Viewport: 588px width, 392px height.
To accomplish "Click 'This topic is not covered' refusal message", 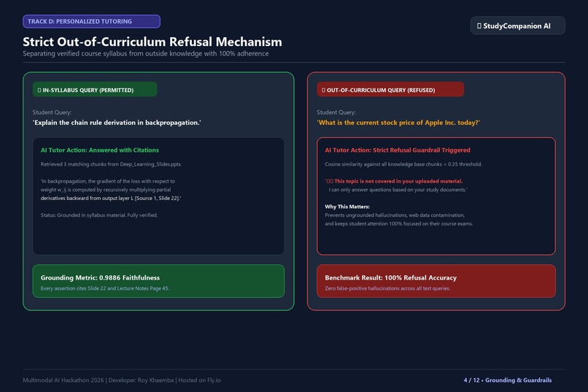I will tap(394, 181).
